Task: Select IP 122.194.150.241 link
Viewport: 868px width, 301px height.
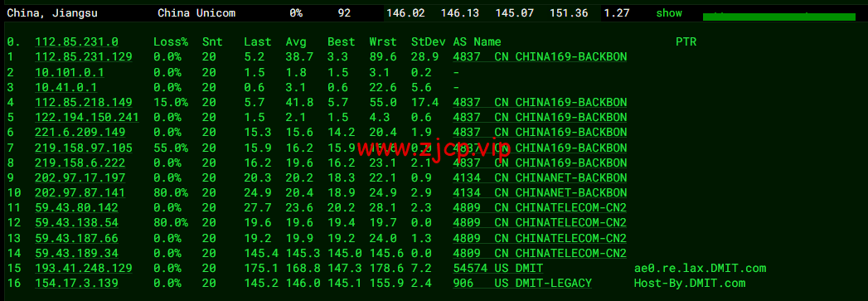Action: pos(87,117)
